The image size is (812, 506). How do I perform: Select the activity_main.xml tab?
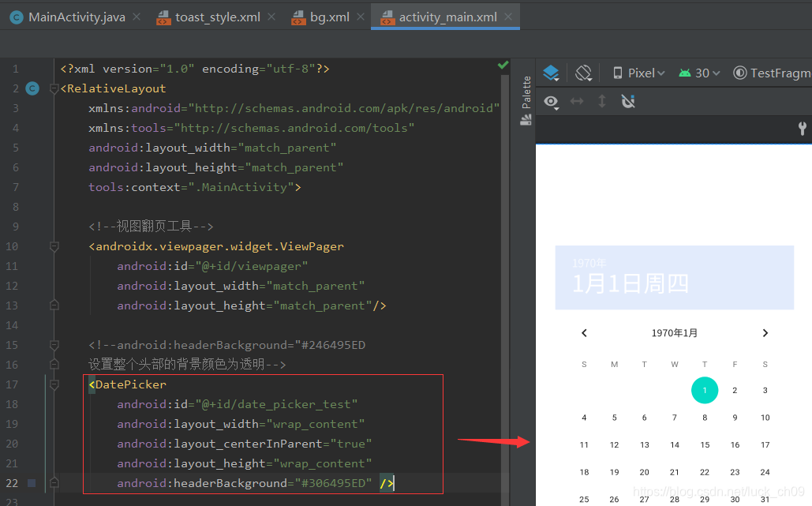(439, 17)
